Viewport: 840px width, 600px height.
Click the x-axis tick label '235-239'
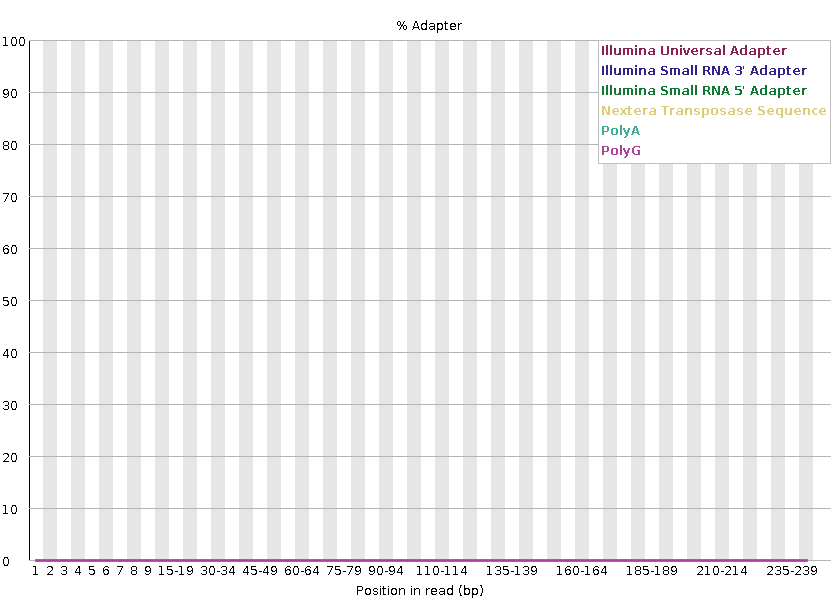(792, 571)
